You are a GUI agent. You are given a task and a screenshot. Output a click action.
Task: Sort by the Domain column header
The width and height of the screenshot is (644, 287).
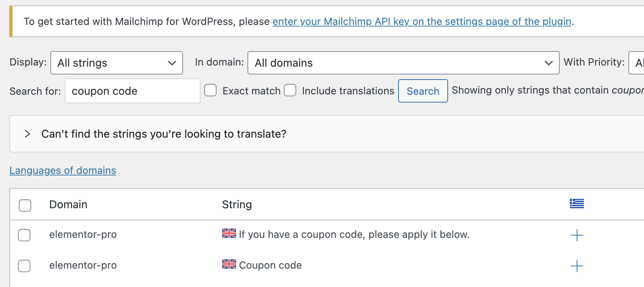tap(68, 204)
